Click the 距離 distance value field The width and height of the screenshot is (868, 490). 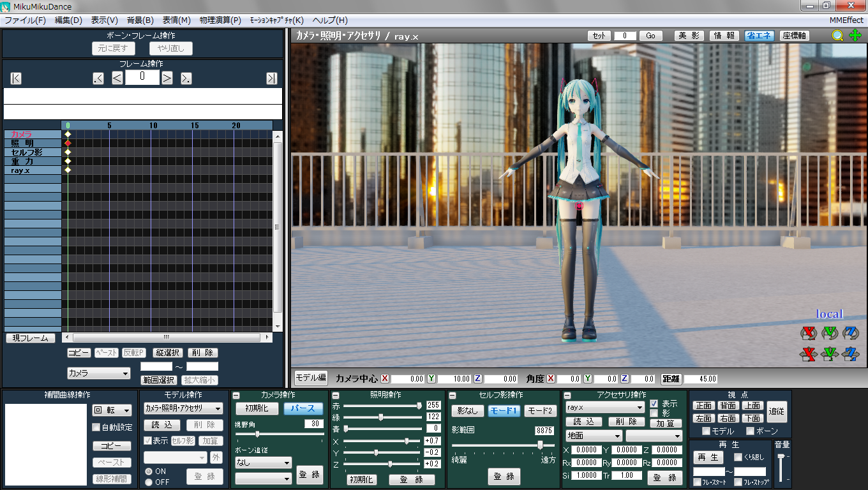pyautogui.click(x=701, y=378)
